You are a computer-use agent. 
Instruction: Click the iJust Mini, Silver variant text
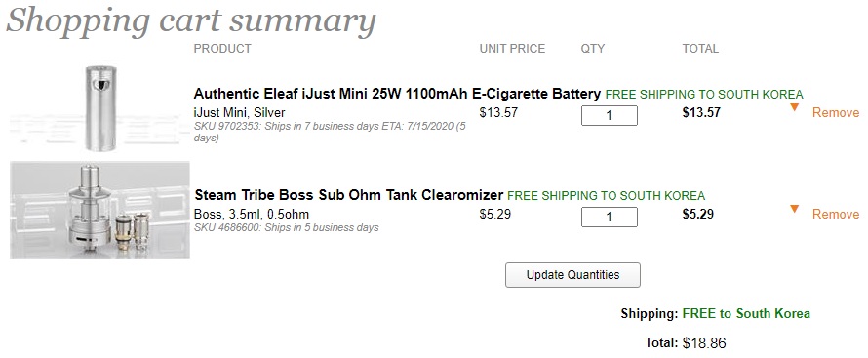239,113
